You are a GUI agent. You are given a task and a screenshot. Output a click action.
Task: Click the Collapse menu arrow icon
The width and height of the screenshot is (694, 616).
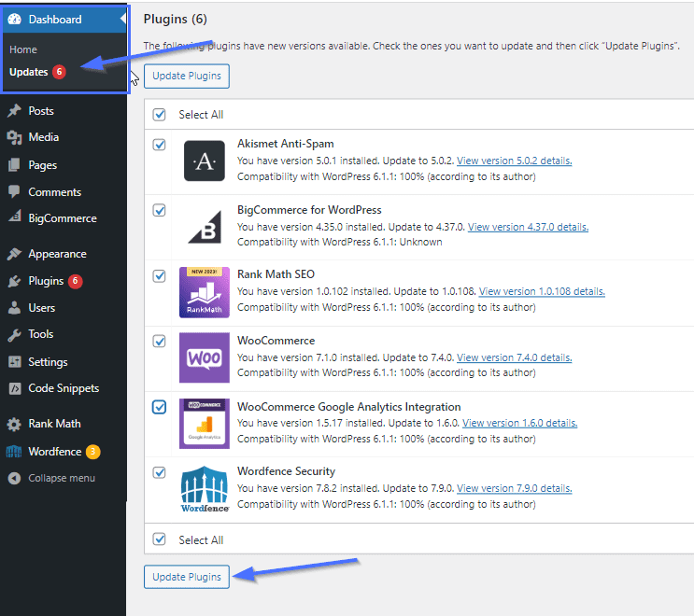coord(14,478)
